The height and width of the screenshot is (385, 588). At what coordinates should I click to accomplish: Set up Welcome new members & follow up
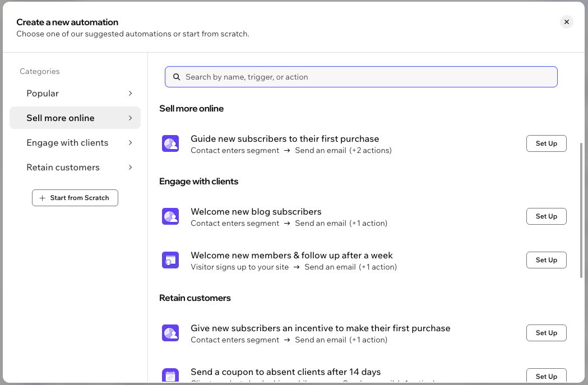pyautogui.click(x=547, y=260)
